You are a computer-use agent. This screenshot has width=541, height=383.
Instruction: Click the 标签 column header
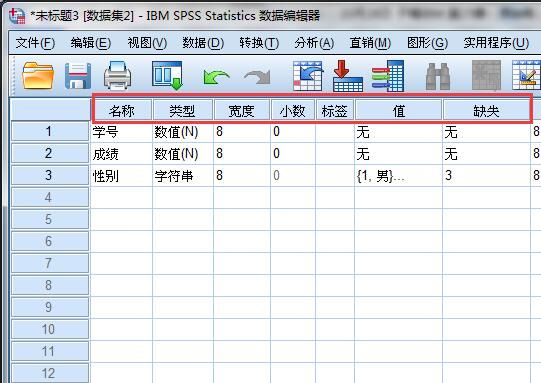coord(335,110)
